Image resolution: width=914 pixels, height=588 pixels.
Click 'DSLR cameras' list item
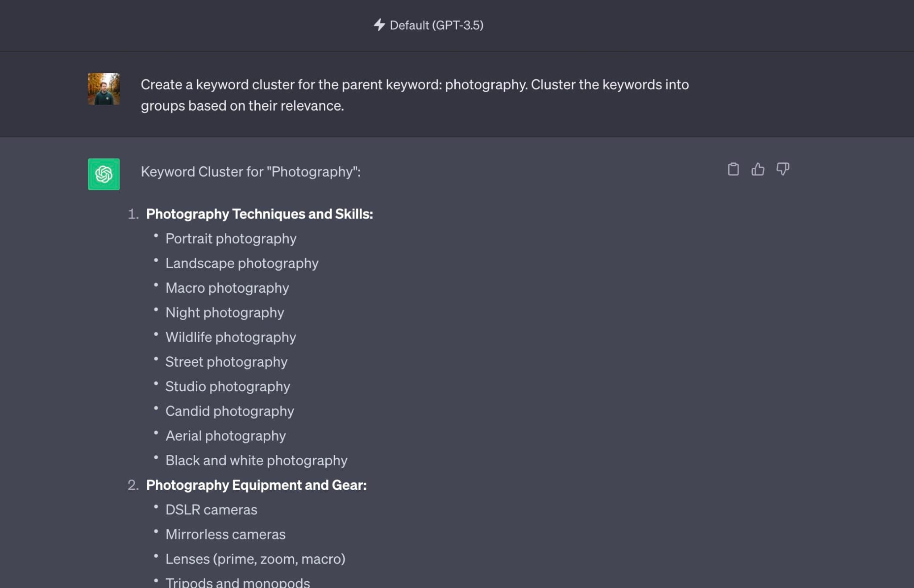[211, 509]
